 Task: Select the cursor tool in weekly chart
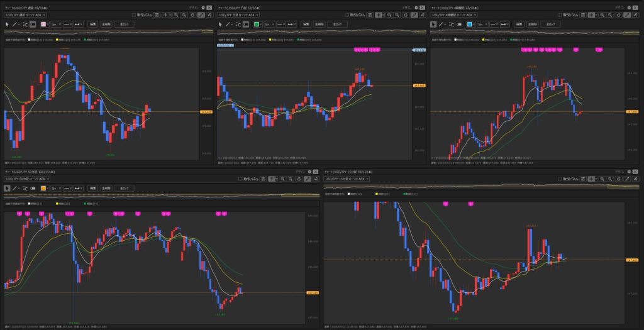click(8, 25)
